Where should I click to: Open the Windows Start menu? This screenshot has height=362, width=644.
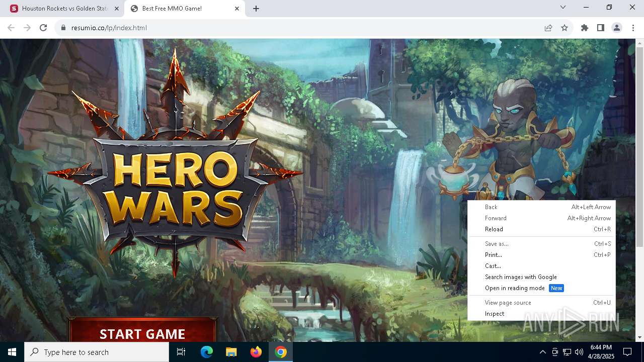coord(12,352)
